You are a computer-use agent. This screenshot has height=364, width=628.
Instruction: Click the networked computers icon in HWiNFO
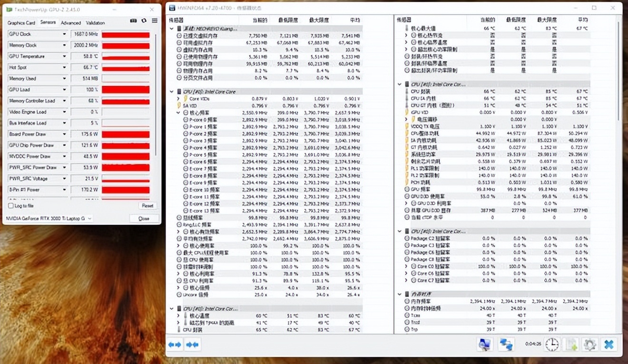pyautogui.click(x=506, y=345)
